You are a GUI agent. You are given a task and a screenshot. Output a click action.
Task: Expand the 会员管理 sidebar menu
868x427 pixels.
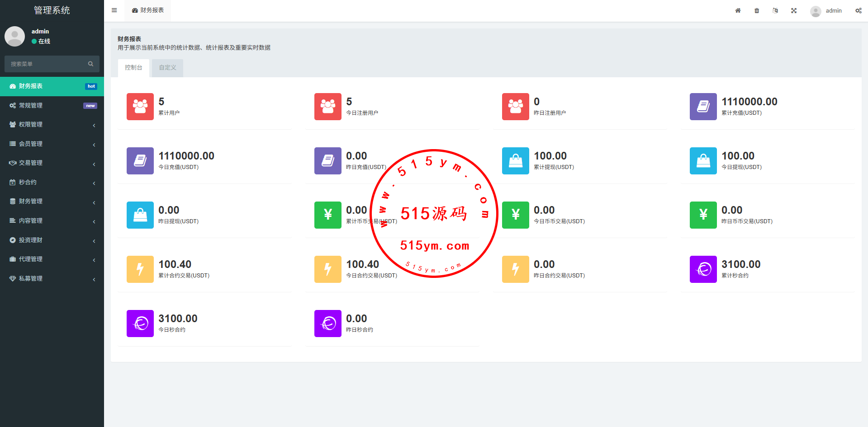point(52,144)
